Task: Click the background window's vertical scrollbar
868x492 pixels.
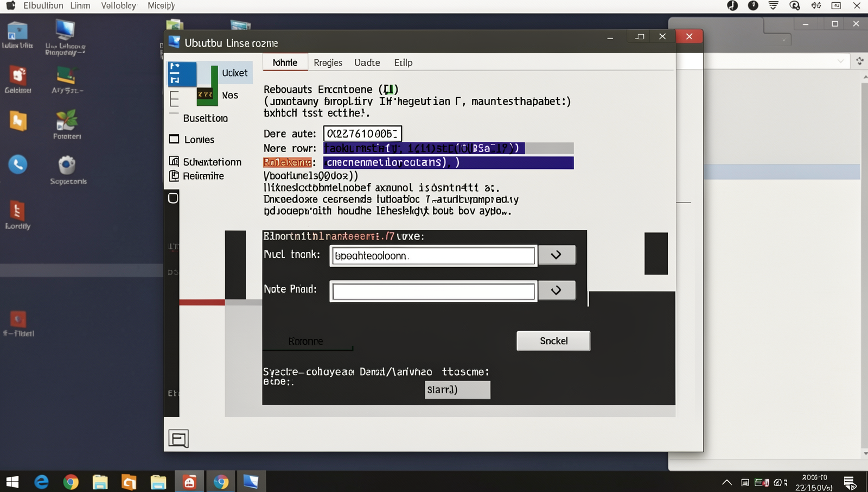Action: click(864, 265)
